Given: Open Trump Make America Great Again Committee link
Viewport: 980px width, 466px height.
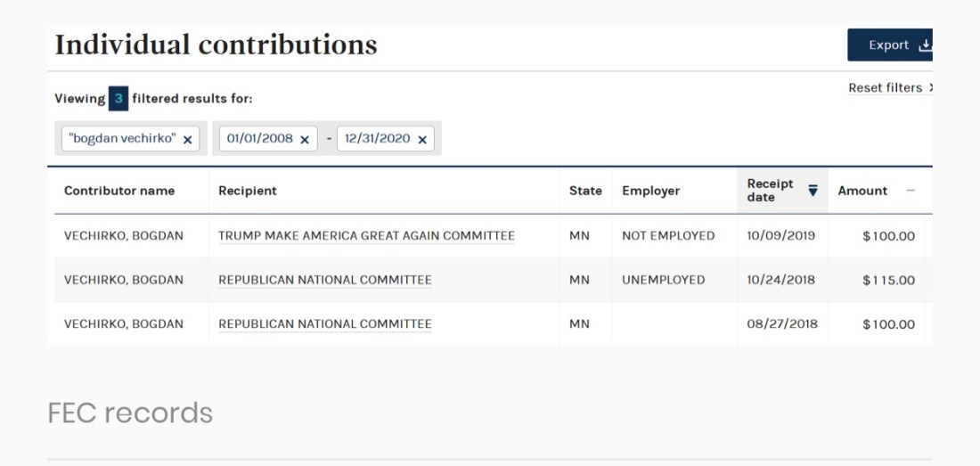Looking at the screenshot, I should [x=366, y=236].
